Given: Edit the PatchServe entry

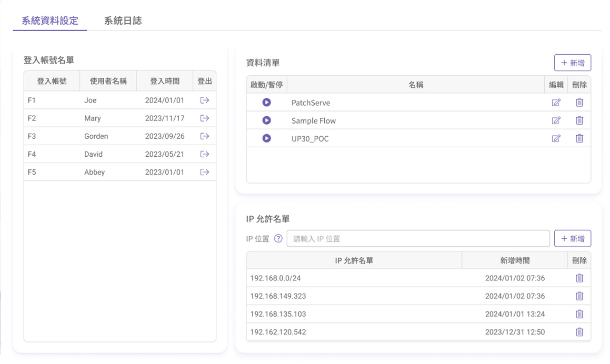Looking at the screenshot, I should (556, 103).
